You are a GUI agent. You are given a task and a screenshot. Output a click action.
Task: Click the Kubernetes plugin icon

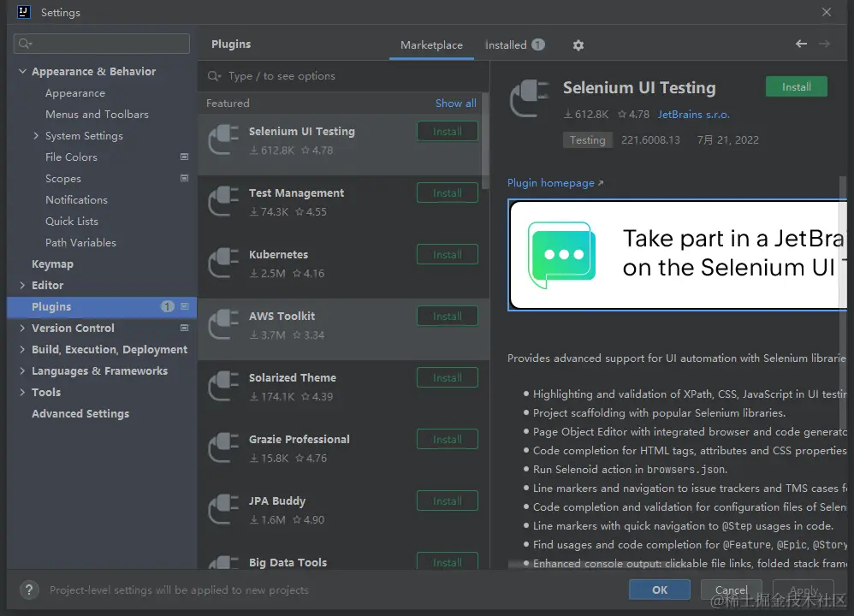coord(224,263)
